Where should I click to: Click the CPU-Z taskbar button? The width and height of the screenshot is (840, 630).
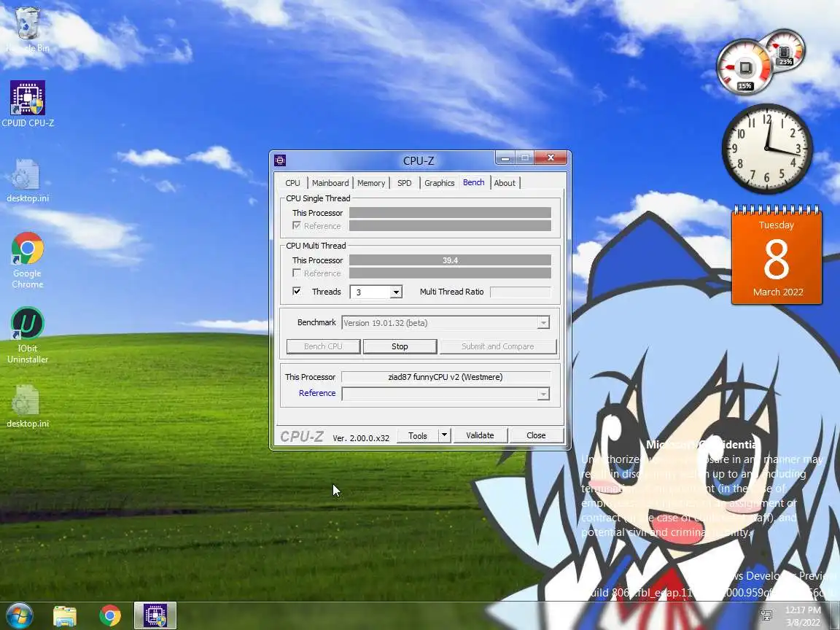155,615
